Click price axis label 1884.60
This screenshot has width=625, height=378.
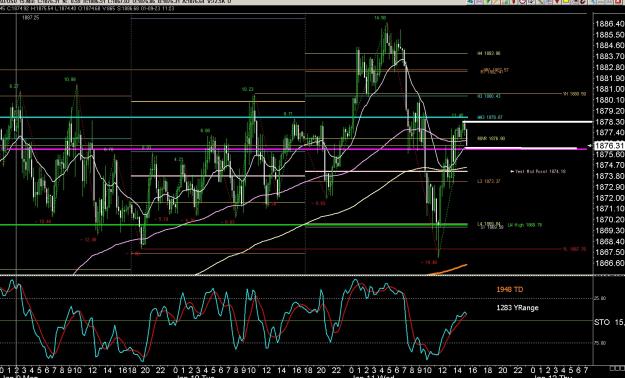point(609,45)
